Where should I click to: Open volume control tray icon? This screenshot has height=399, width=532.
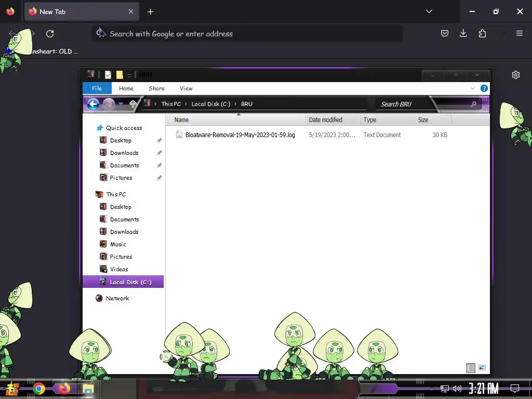457,389
